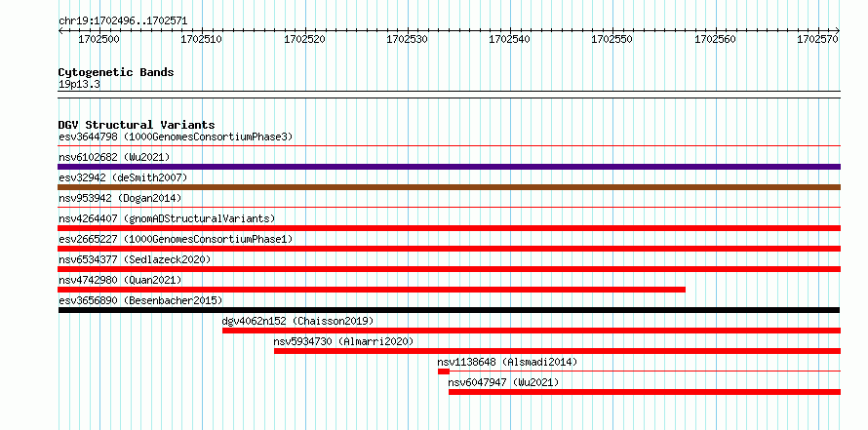This screenshot has width=868, height=430.
Task: Click the left arrowhead of the ruler
Action: click(x=60, y=30)
